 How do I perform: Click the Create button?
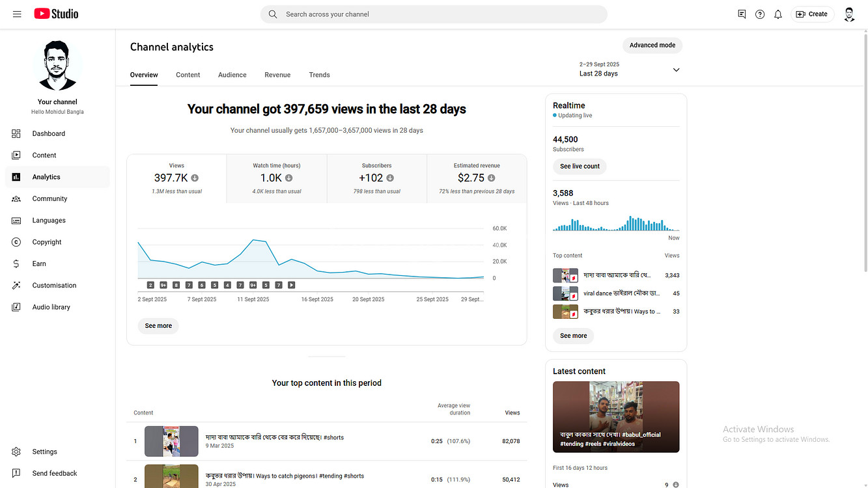[811, 14]
